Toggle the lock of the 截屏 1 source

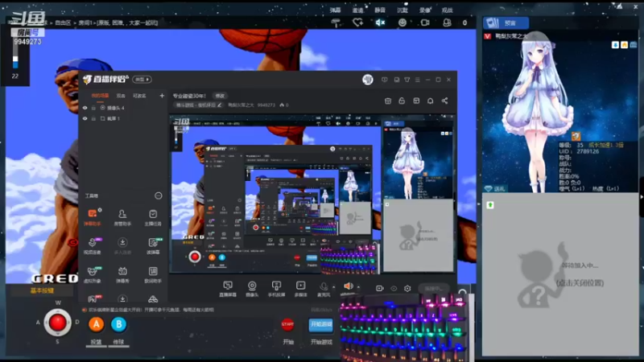93,118
